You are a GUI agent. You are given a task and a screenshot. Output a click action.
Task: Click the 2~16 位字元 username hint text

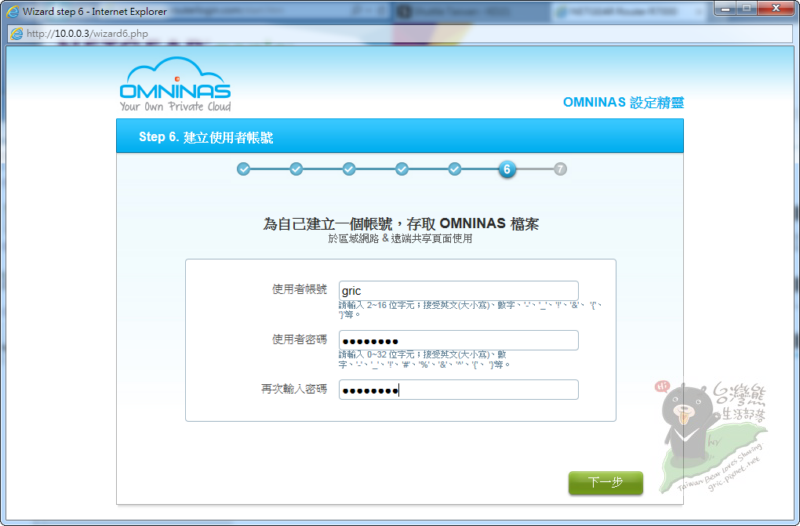(470, 310)
